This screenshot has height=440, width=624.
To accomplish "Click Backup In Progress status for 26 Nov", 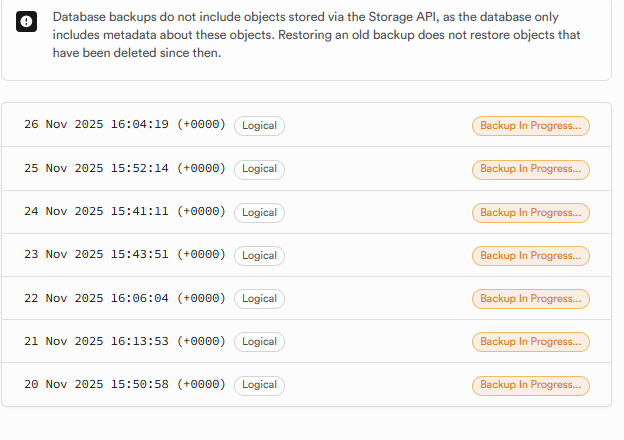I will coord(530,126).
